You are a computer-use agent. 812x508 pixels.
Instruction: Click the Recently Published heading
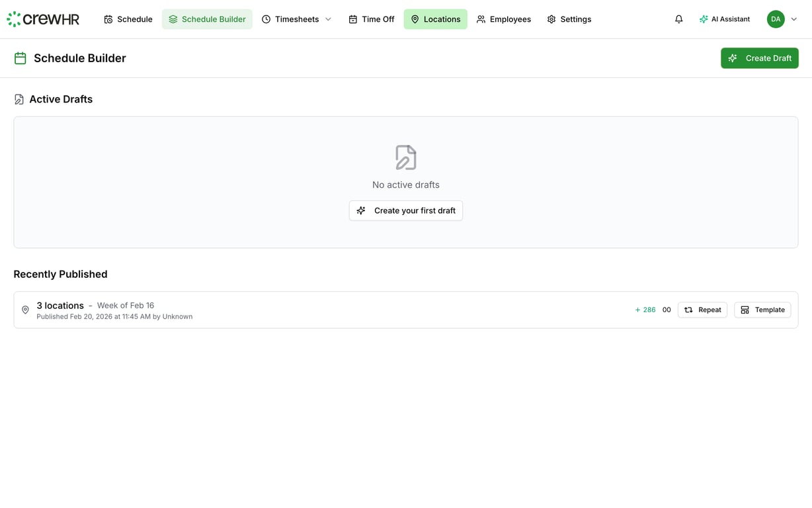(60, 274)
